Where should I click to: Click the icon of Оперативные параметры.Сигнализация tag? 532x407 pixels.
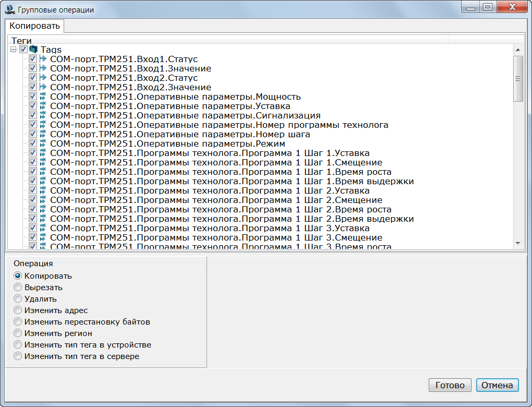coord(43,115)
